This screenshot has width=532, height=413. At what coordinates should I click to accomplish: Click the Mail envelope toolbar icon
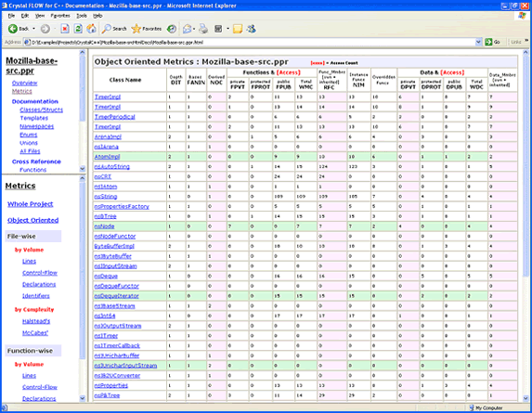(x=187, y=29)
